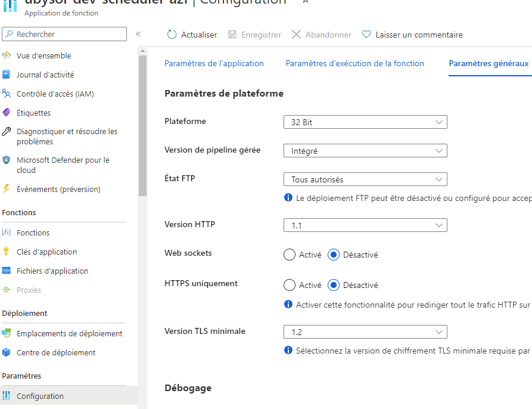Open Paramètres d'exécution de la fonction tab
The image size is (532, 409).
(x=355, y=63)
